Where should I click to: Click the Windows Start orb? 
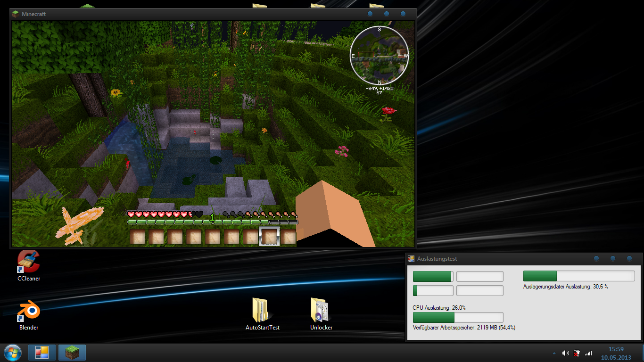coord(13,353)
